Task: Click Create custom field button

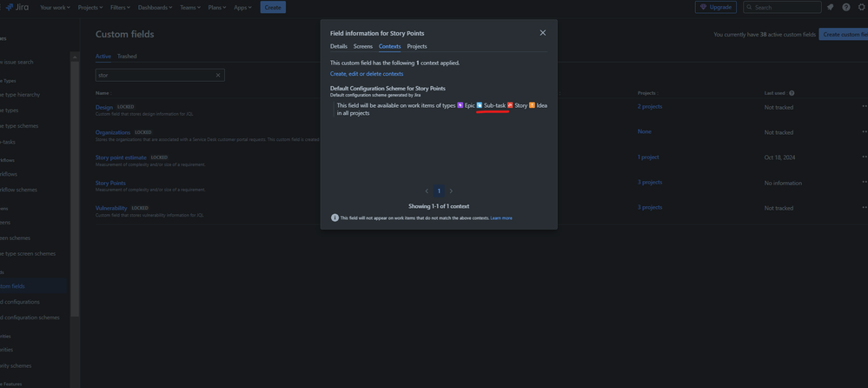Action: [843, 35]
